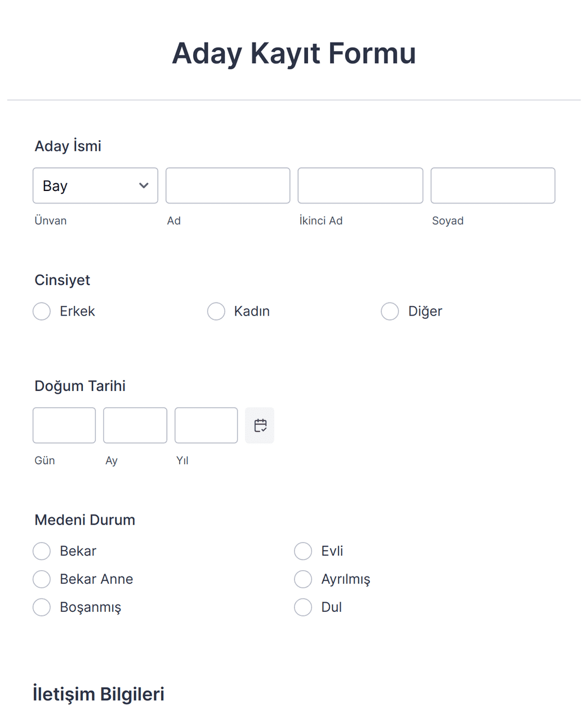Open the date picker calendar icon

(x=260, y=425)
